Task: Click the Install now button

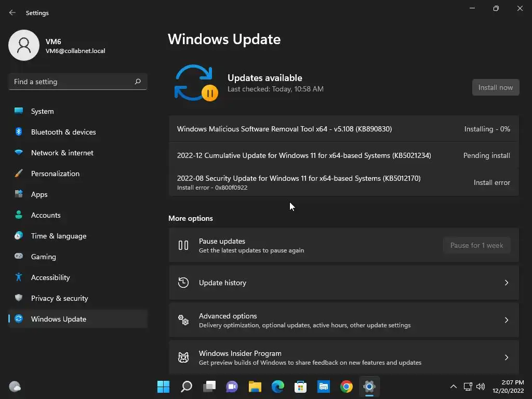Action: (495, 87)
